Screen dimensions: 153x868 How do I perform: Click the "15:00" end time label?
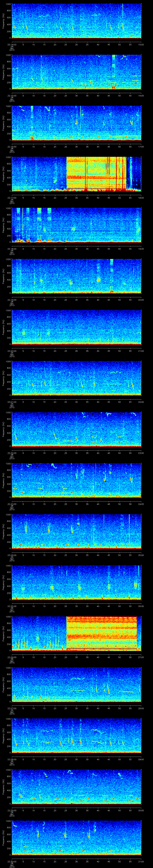coord(141,44)
